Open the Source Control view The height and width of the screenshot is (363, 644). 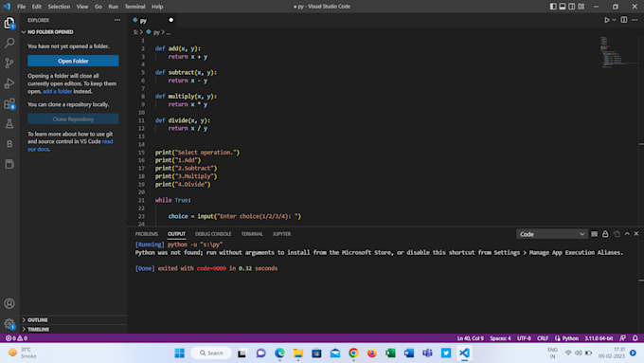[9, 63]
